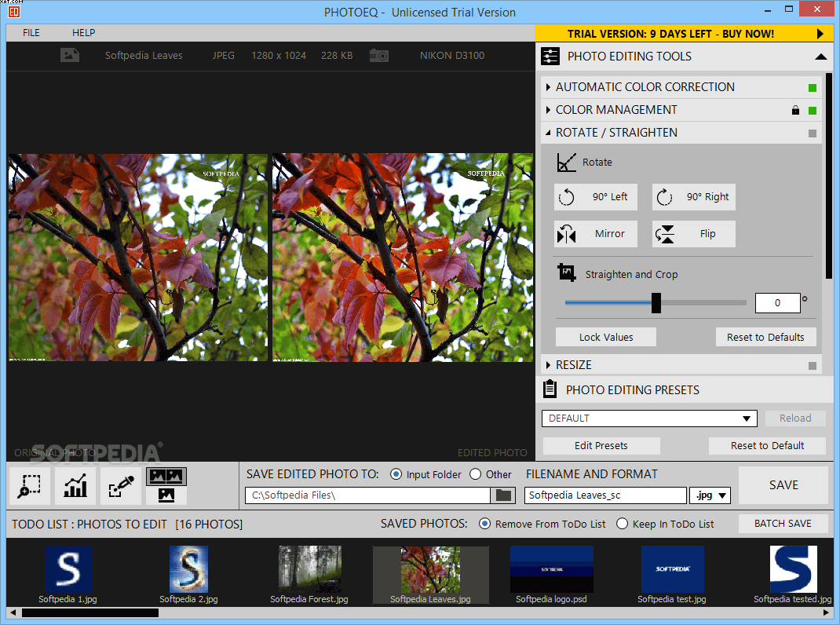Open the histogram chart tool
840x625 pixels.
pyautogui.click(x=75, y=486)
